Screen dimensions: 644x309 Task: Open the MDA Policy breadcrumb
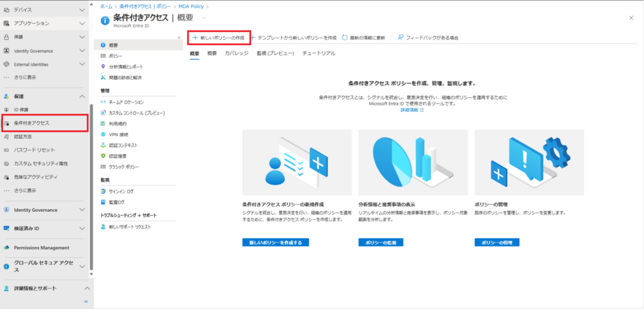coord(191,6)
